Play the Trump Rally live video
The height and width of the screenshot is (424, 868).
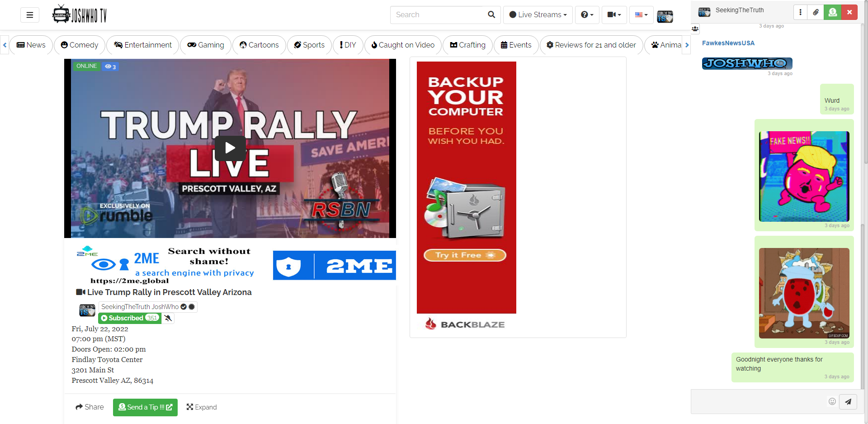pyautogui.click(x=230, y=148)
